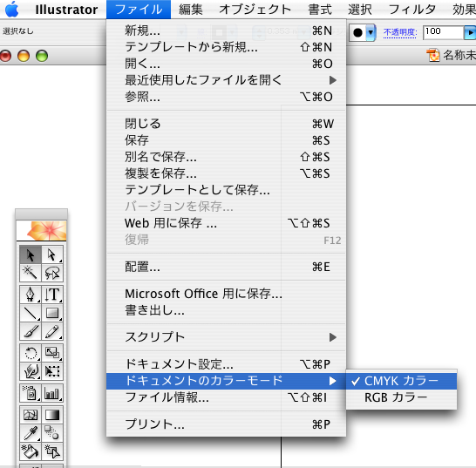Image resolution: width=476 pixels, height=468 pixels.
Task: Select the Pencil tool
Action: pyautogui.click(x=52, y=331)
